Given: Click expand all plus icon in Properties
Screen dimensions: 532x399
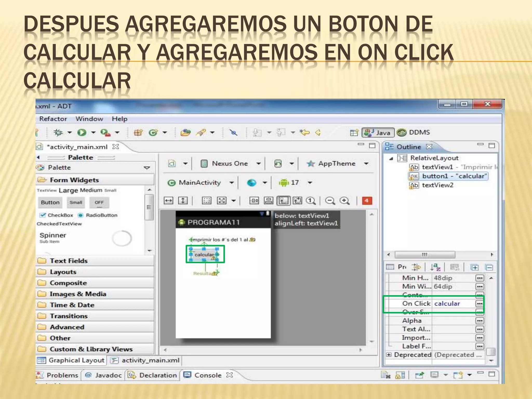Looking at the screenshot, I should [474, 267].
